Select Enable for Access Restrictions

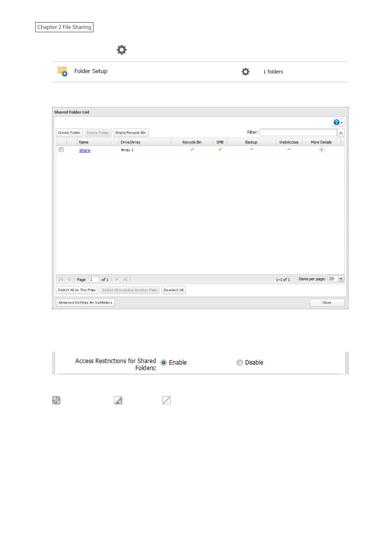point(164,363)
